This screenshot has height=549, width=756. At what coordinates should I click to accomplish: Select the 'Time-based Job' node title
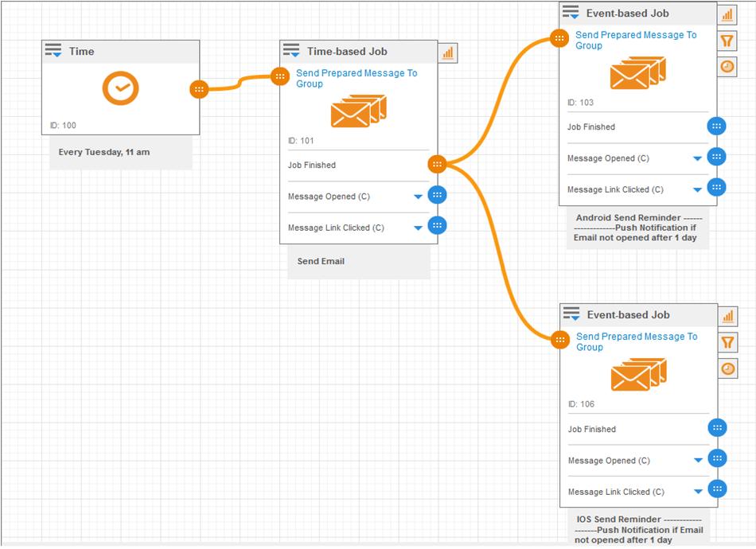(347, 52)
